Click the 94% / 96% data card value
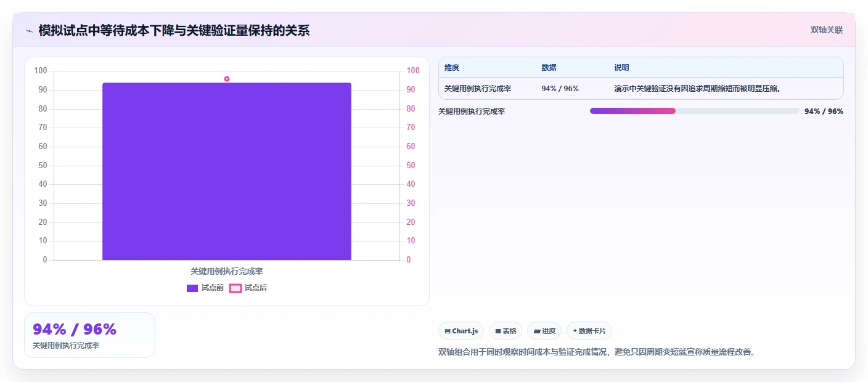This screenshot has height=382, width=868. coord(75,330)
